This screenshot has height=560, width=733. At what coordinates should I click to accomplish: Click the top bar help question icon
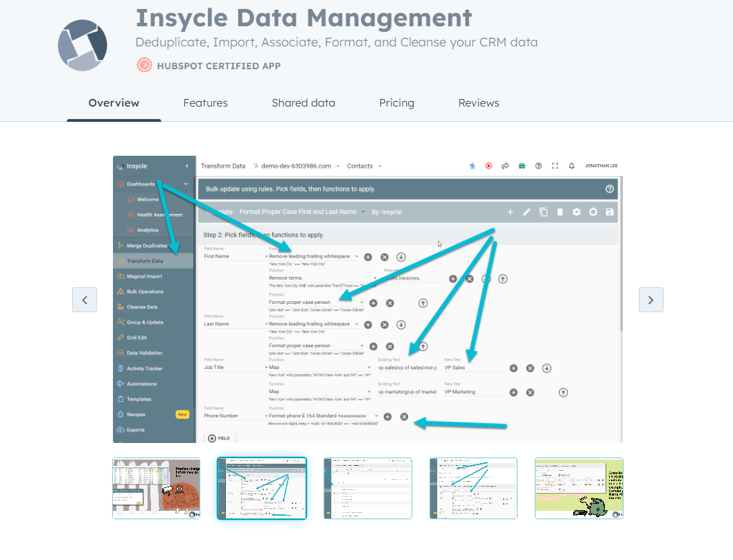pyautogui.click(x=538, y=166)
